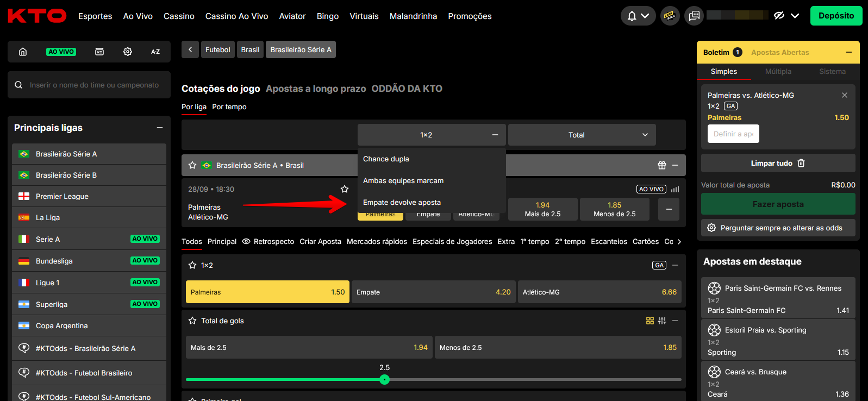Open Brasileirão Série A in sidebar
This screenshot has width=868, height=401.
click(89, 154)
